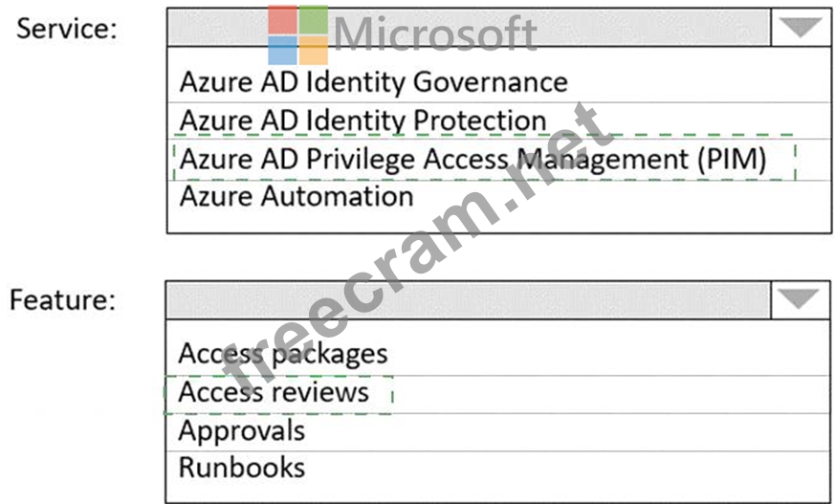The image size is (835, 504).
Task: Click the blue Microsoft logo square
Action: click(x=282, y=51)
